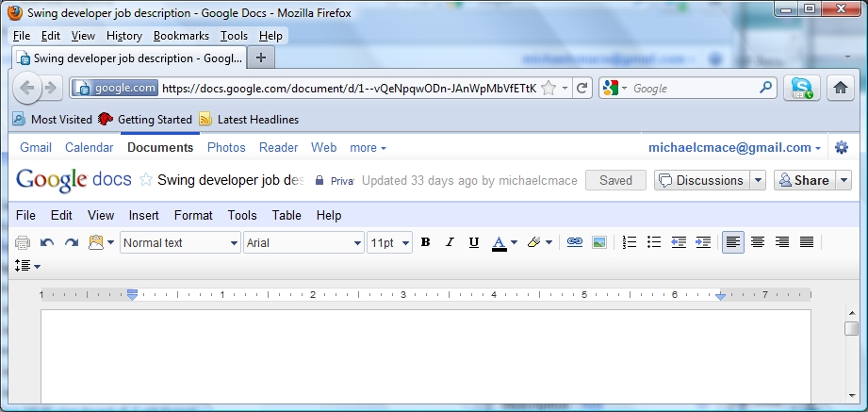Image resolution: width=868 pixels, height=412 pixels.
Task: Click the text color A swatch
Action: 499,243
